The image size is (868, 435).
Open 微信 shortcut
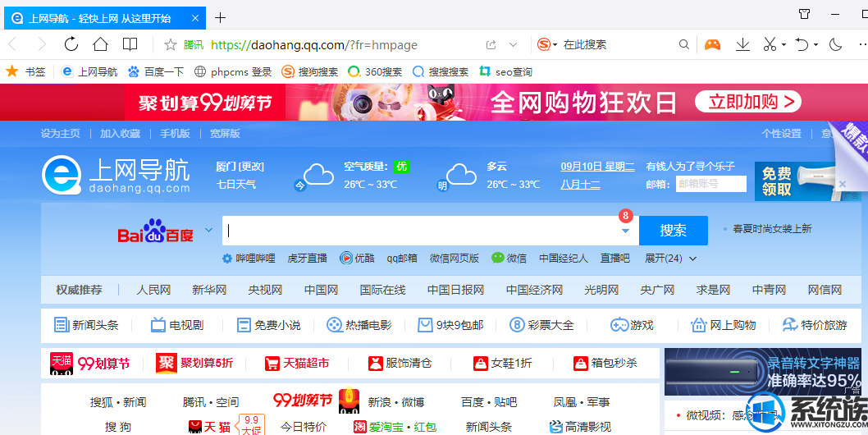(509, 259)
